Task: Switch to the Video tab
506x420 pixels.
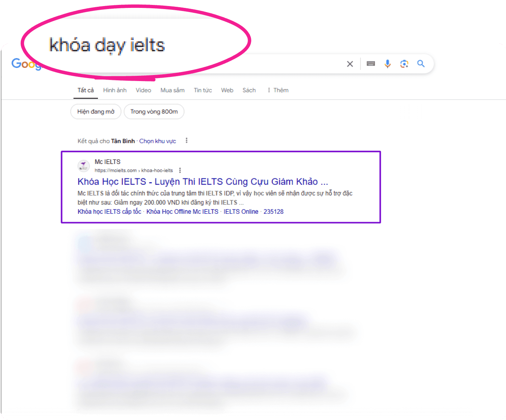Action: coord(144,90)
